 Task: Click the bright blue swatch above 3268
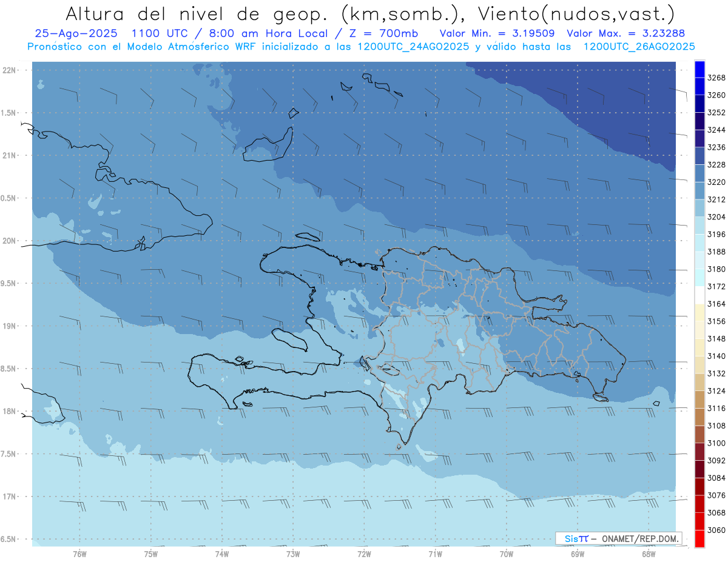coord(699,69)
